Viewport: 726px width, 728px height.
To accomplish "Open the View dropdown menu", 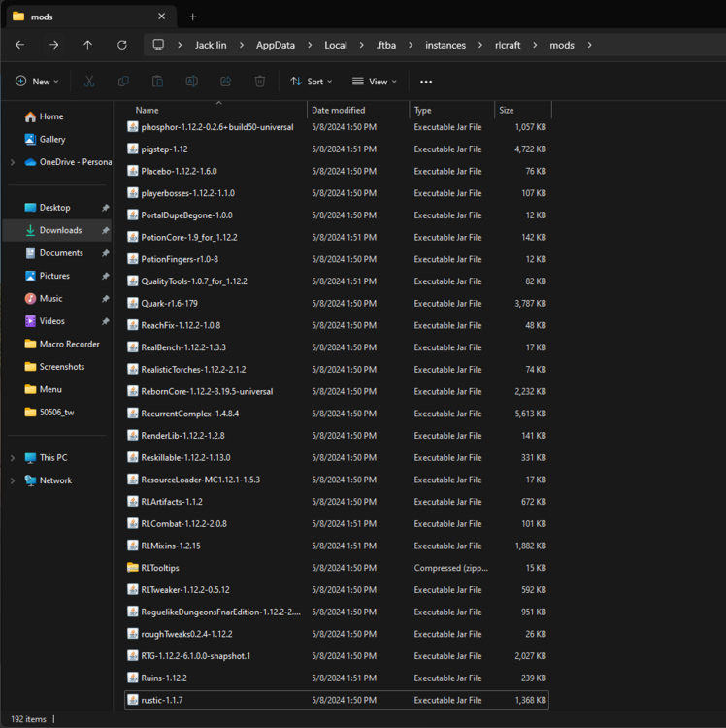I will tap(374, 82).
